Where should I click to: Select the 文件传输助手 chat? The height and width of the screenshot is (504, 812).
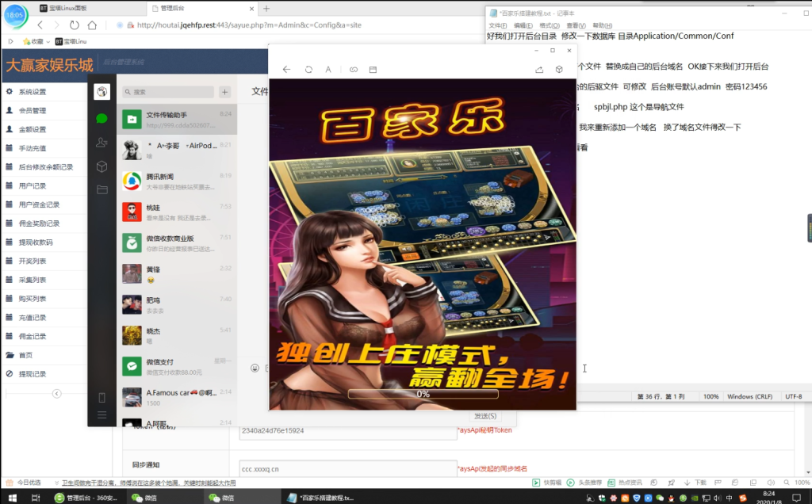177,119
